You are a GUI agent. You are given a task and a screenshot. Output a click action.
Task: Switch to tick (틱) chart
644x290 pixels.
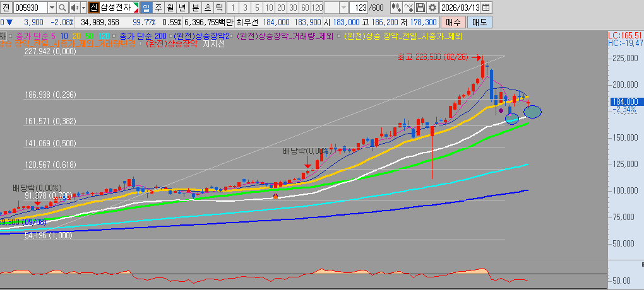(x=220, y=8)
